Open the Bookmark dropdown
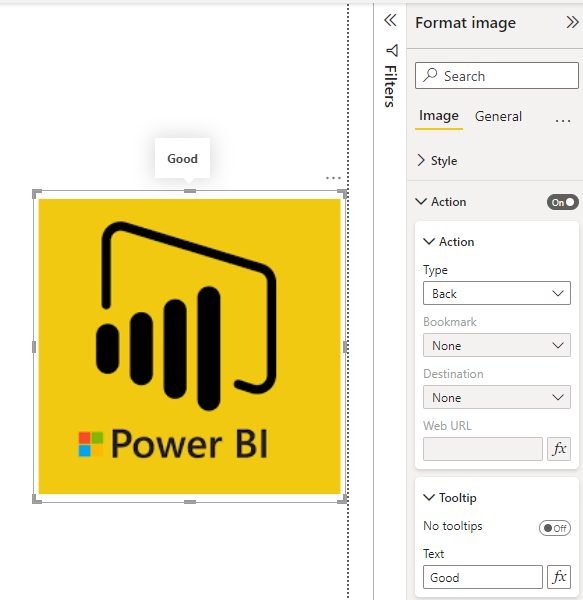 tap(497, 345)
